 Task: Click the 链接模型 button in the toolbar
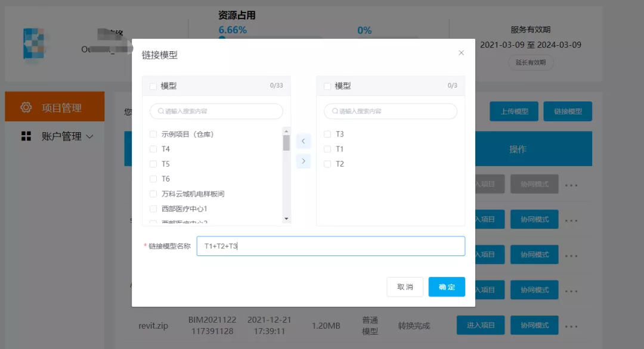(568, 111)
